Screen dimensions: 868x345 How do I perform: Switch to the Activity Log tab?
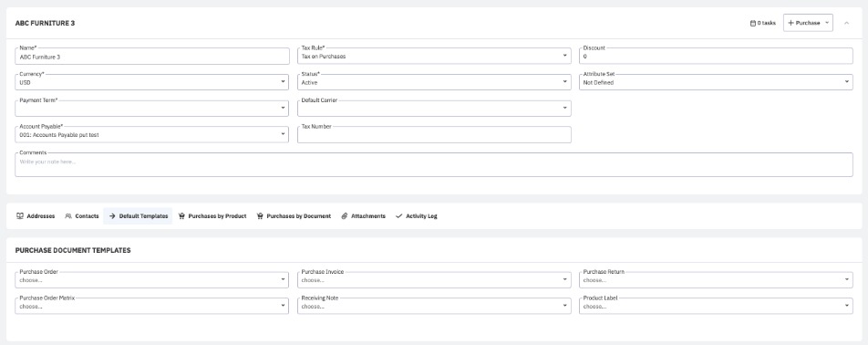(x=417, y=216)
